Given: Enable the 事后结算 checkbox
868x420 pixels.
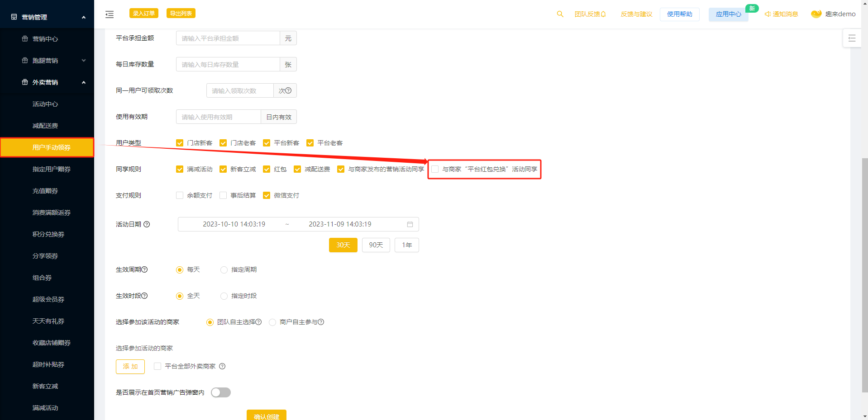Looking at the screenshot, I should [223, 195].
